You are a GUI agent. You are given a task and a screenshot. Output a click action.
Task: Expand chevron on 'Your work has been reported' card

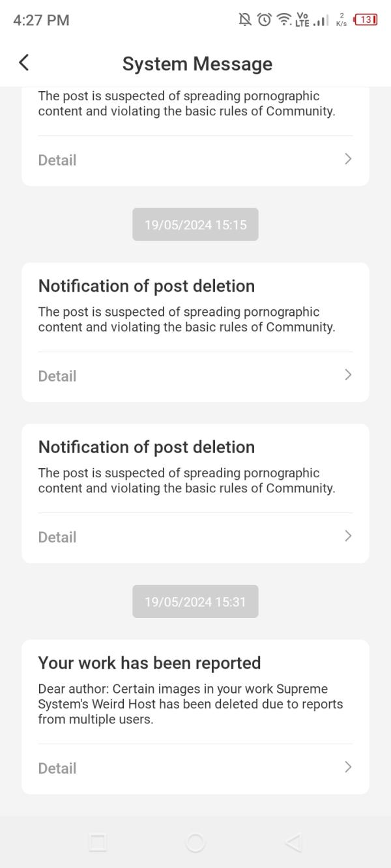pyautogui.click(x=348, y=767)
